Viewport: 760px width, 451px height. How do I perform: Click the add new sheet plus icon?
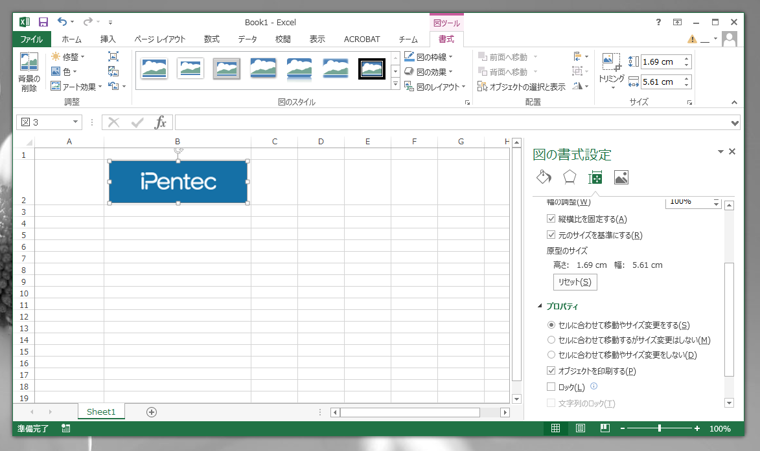[x=151, y=412]
